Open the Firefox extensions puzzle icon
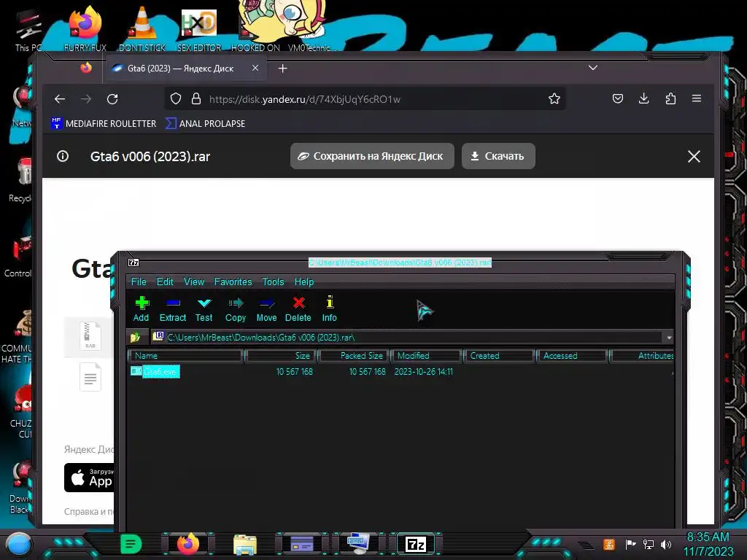 tap(671, 98)
